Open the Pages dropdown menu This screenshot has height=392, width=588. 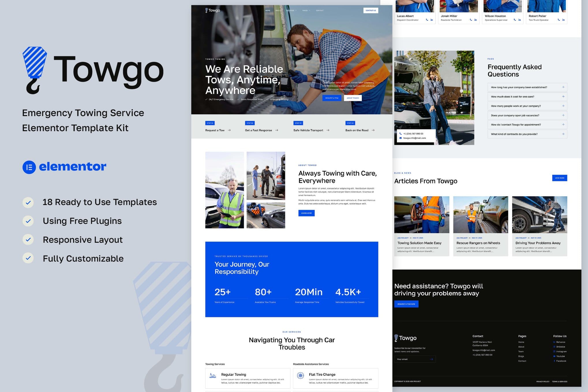(x=306, y=10)
